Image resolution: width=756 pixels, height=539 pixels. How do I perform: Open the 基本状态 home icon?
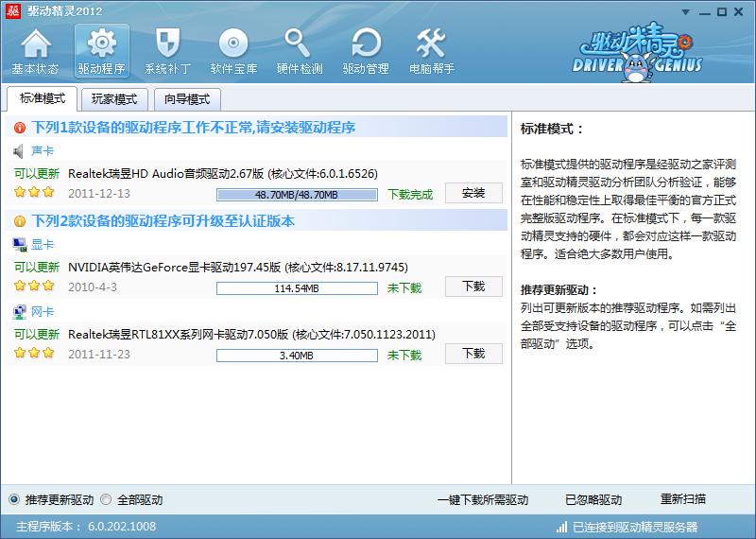tap(35, 45)
